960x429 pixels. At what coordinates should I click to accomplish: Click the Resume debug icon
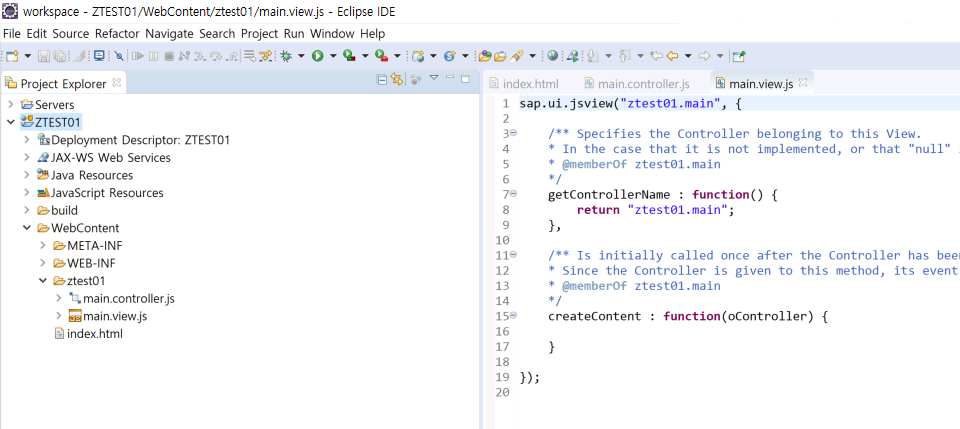point(138,56)
